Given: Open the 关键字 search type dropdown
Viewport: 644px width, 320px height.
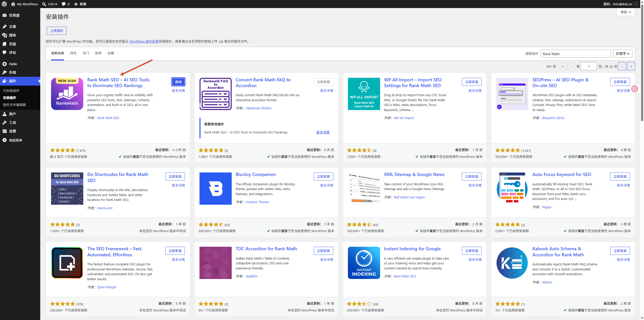Looking at the screenshot, I should tap(623, 54).
